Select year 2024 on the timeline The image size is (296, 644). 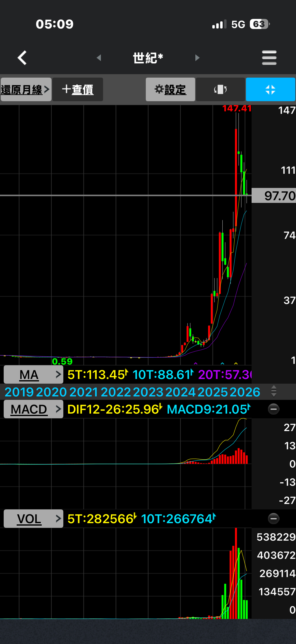180,392
